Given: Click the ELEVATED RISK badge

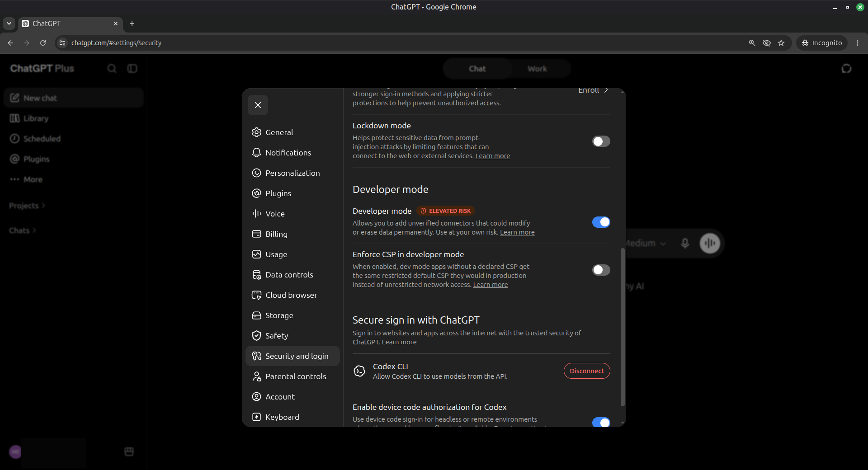Looking at the screenshot, I should coord(445,211).
